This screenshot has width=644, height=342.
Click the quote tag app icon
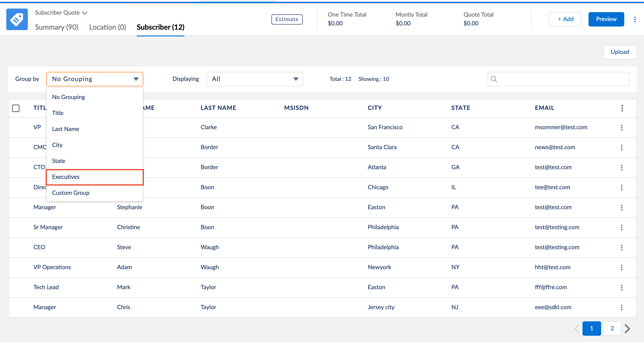(17, 19)
